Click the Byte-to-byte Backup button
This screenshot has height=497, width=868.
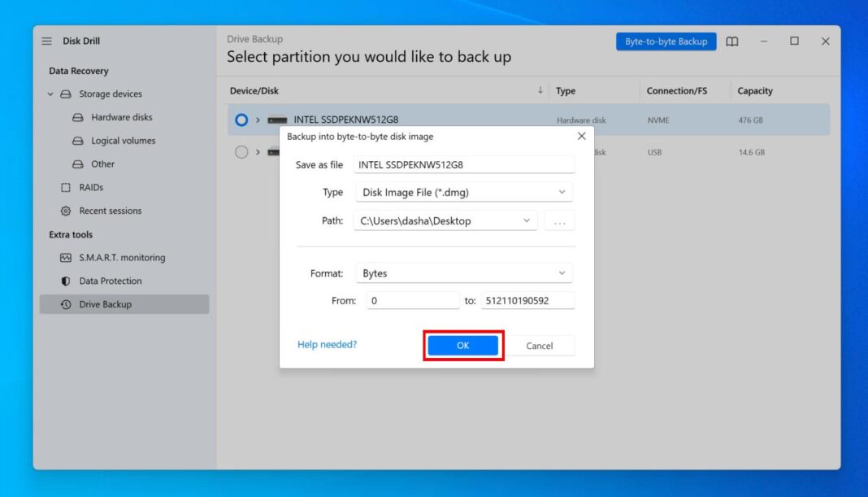(x=666, y=41)
